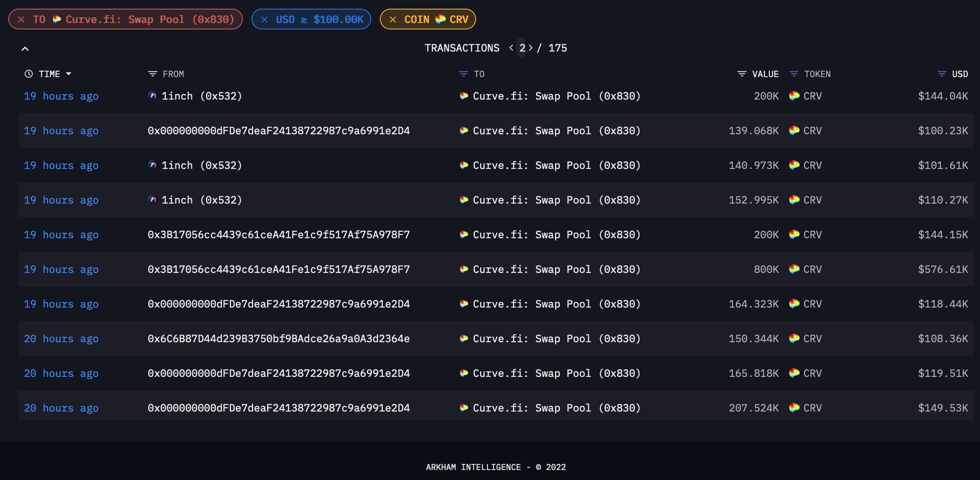This screenshot has width=980, height=480.
Task: Click the 165.818K value cell
Action: tap(754, 373)
